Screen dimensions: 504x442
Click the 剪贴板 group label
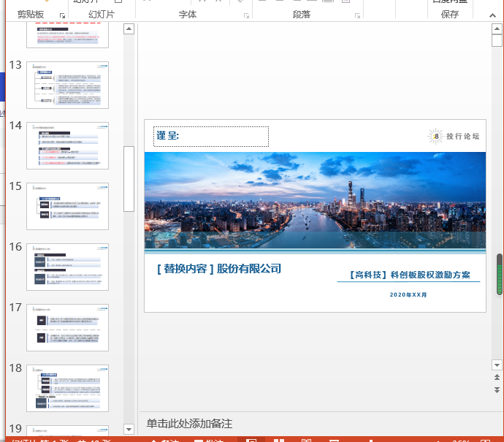(x=31, y=15)
